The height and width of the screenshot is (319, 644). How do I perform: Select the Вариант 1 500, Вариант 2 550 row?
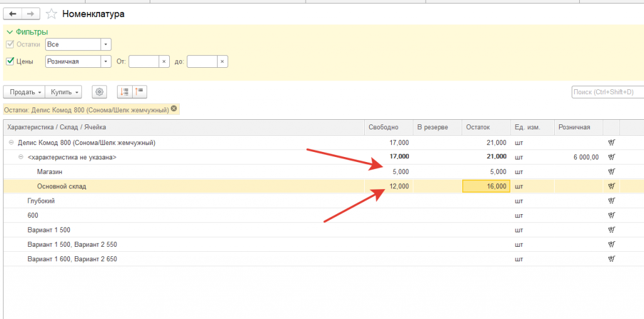(x=324, y=244)
